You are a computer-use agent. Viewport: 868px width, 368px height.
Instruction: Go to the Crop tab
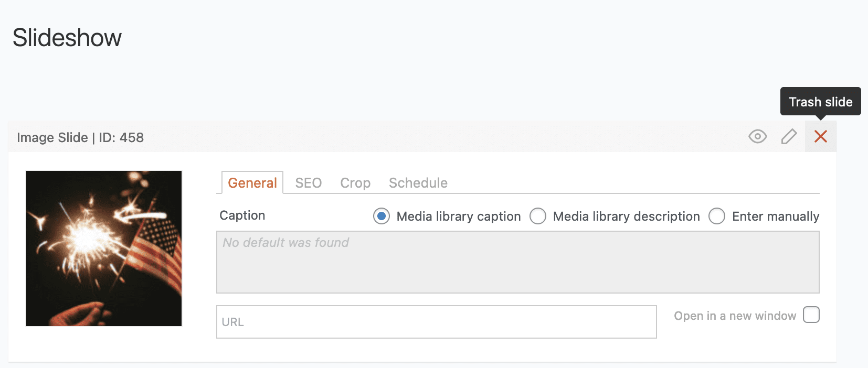coord(355,183)
